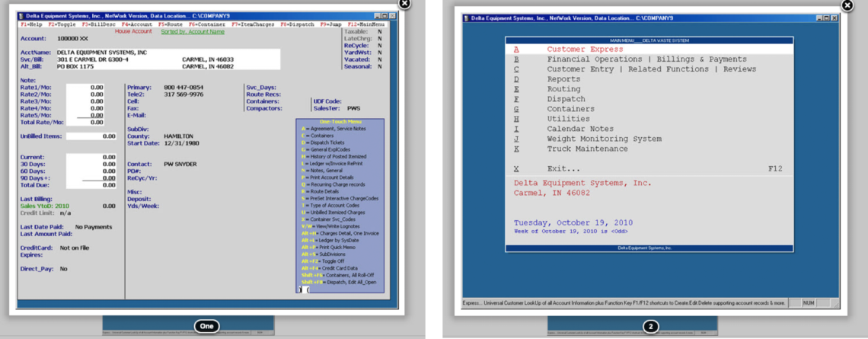Image resolution: width=868 pixels, height=339 pixels.
Task: Select F5=Route in the function bar
Action: pos(170,25)
